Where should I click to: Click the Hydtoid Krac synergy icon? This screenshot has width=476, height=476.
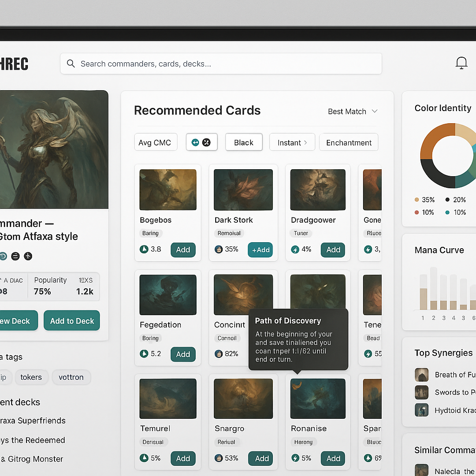pos(422,410)
